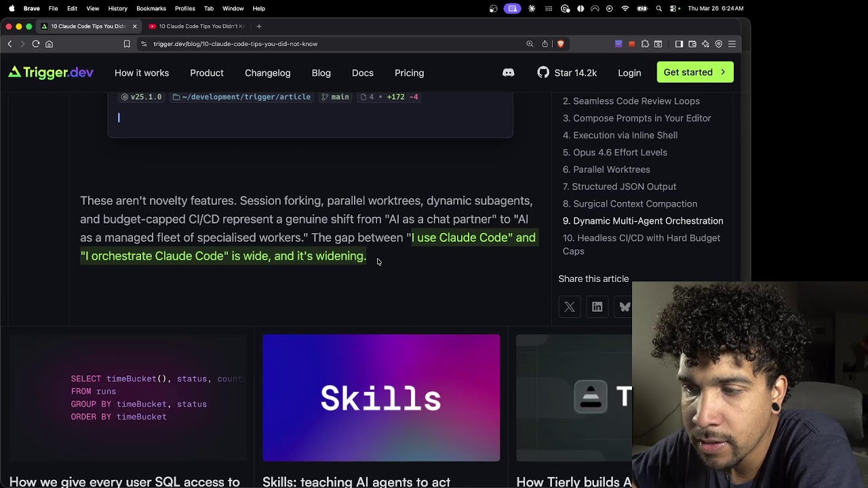The width and height of the screenshot is (868, 488).
Task: Open the Brave application menu
Action: click(x=31, y=8)
